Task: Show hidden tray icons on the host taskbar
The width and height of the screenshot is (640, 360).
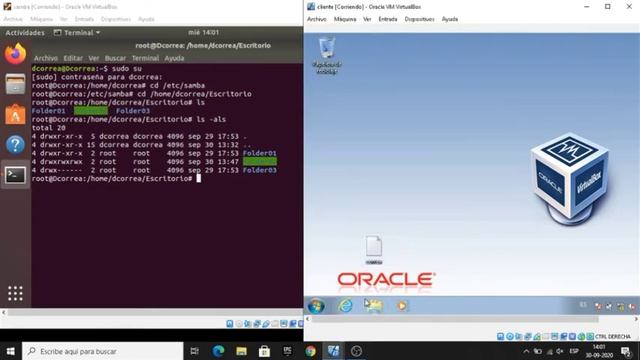Action: click(x=526, y=351)
